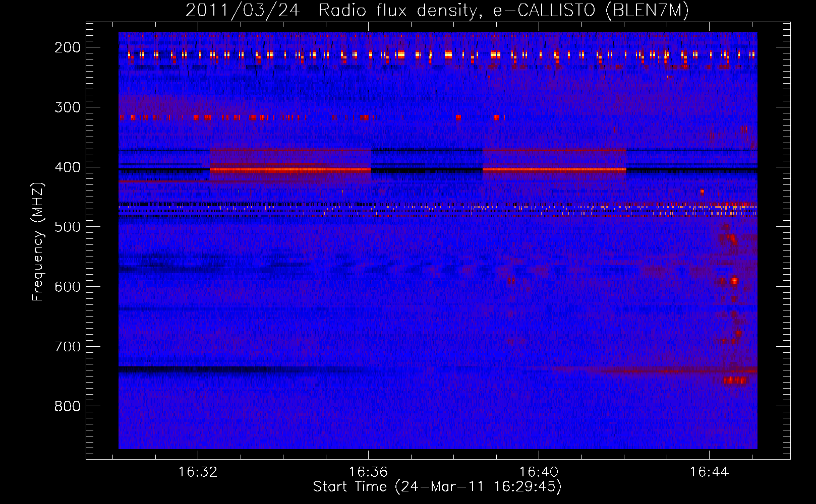Select the 'Frequency (MHZ)' axis label
The width and height of the screenshot is (816, 504).
[x=38, y=241]
